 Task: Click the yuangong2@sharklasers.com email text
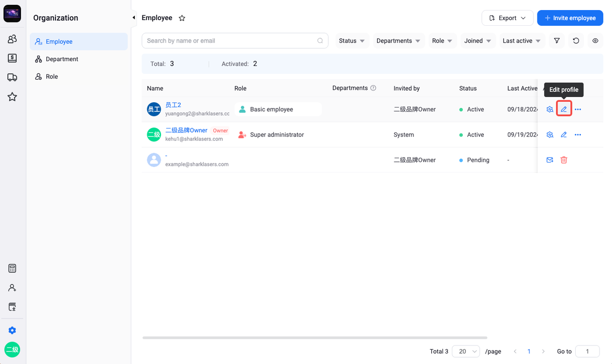(x=197, y=114)
